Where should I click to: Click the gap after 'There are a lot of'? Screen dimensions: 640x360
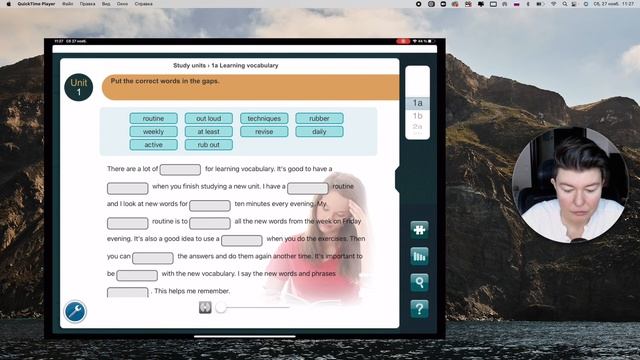(x=180, y=169)
